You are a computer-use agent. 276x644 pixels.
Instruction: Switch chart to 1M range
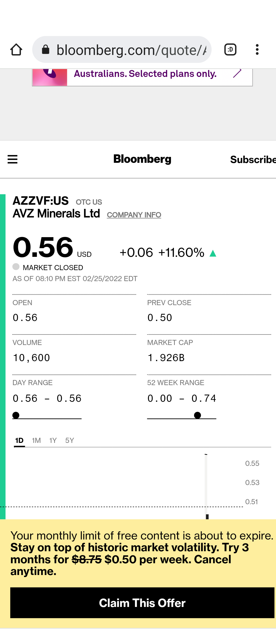click(36, 441)
